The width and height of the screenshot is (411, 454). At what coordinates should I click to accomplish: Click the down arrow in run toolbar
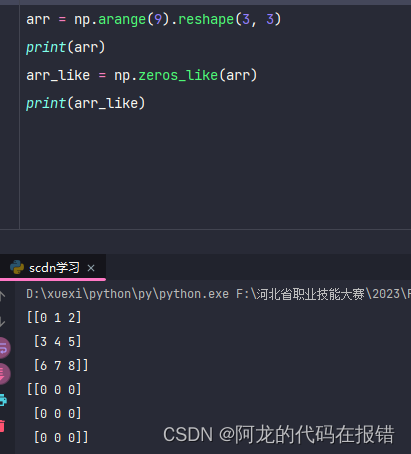[2, 321]
